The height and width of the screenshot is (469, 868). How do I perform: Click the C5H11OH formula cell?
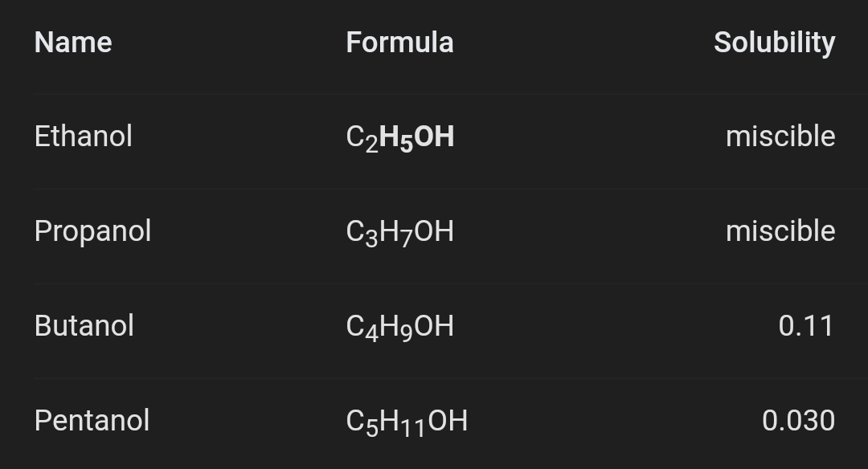(x=407, y=422)
